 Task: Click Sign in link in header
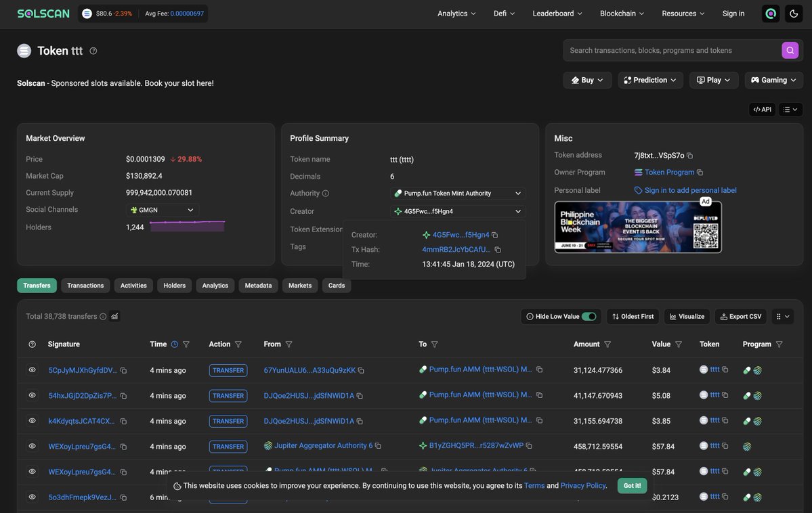(733, 14)
